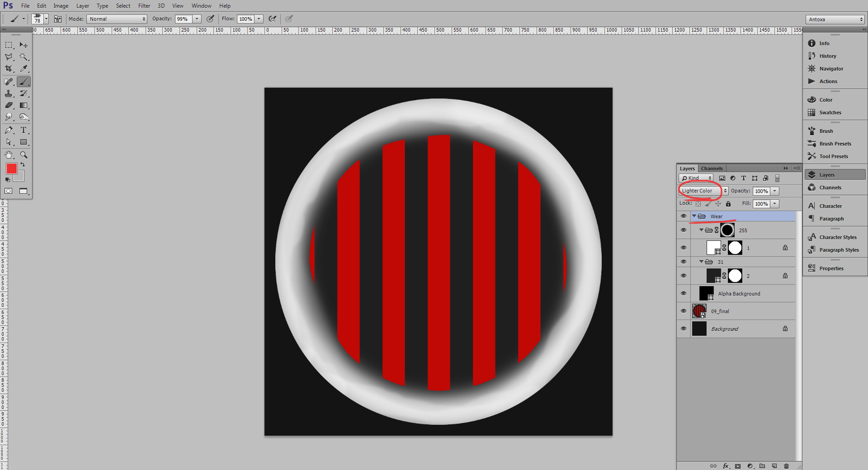
Task: Click the 09_final layer thumbnail
Action: coord(699,311)
